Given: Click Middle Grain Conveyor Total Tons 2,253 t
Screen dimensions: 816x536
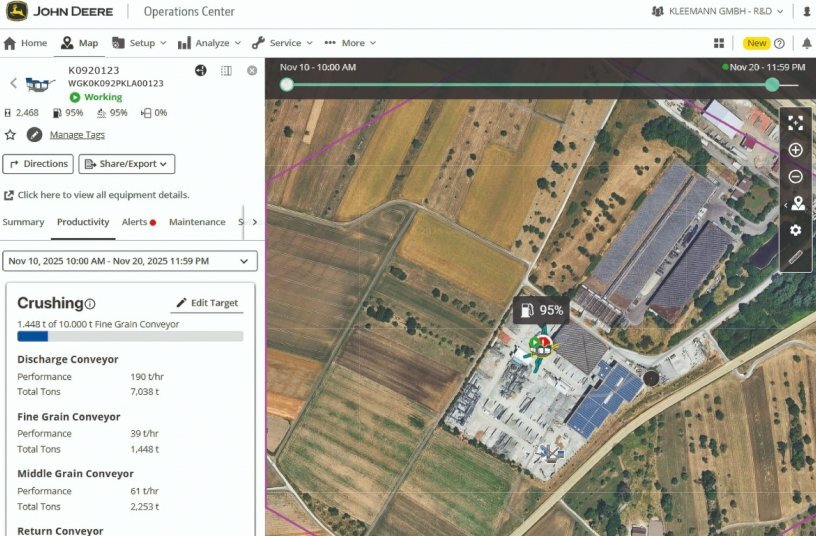Looking at the screenshot, I should coord(145,506).
